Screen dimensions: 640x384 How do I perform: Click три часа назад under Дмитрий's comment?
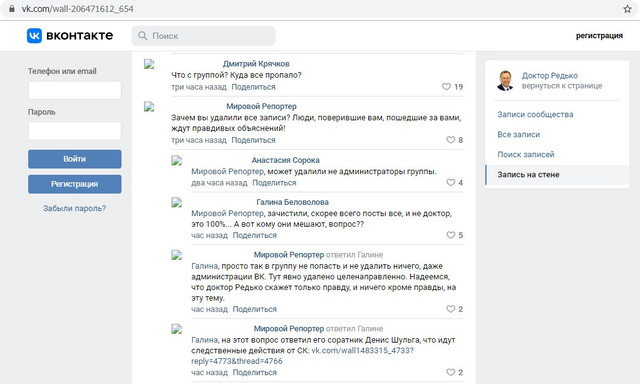199,87
